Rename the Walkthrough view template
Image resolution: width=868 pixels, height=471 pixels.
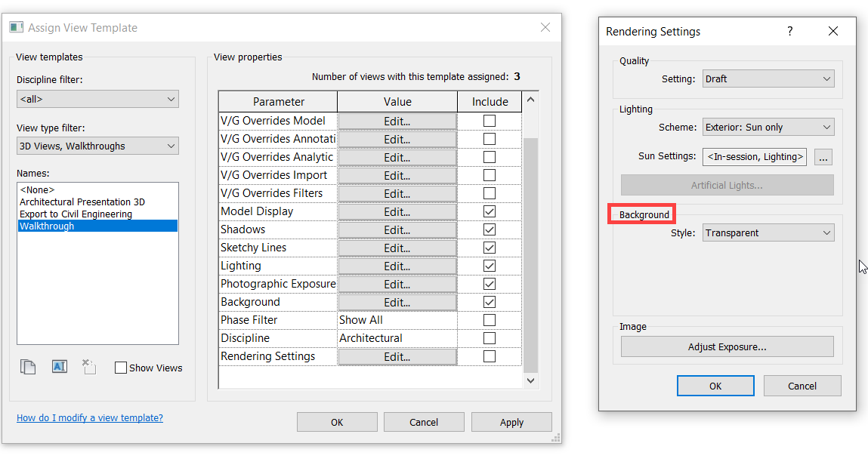point(59,367)
